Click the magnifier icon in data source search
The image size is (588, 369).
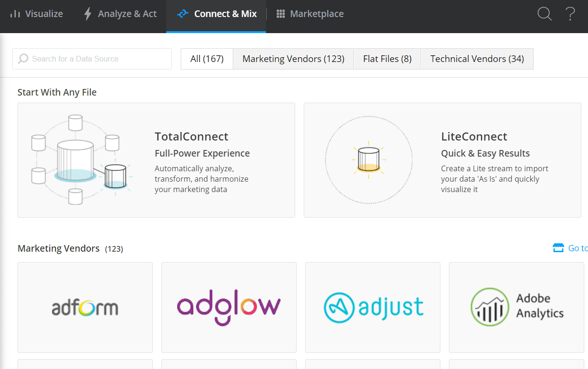(x=23, y=59)
